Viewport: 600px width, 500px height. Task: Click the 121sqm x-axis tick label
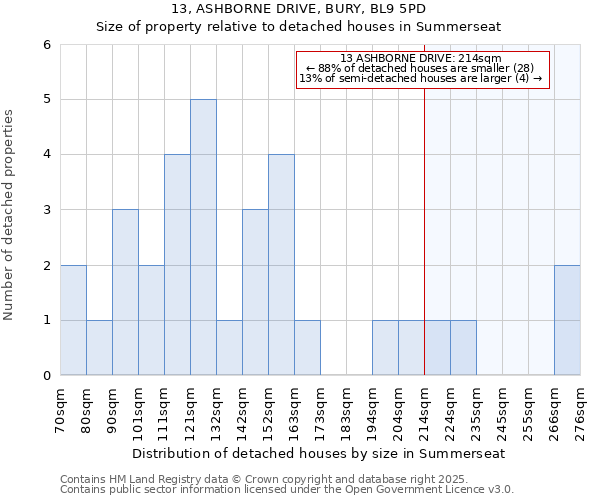tap(190, 414)
